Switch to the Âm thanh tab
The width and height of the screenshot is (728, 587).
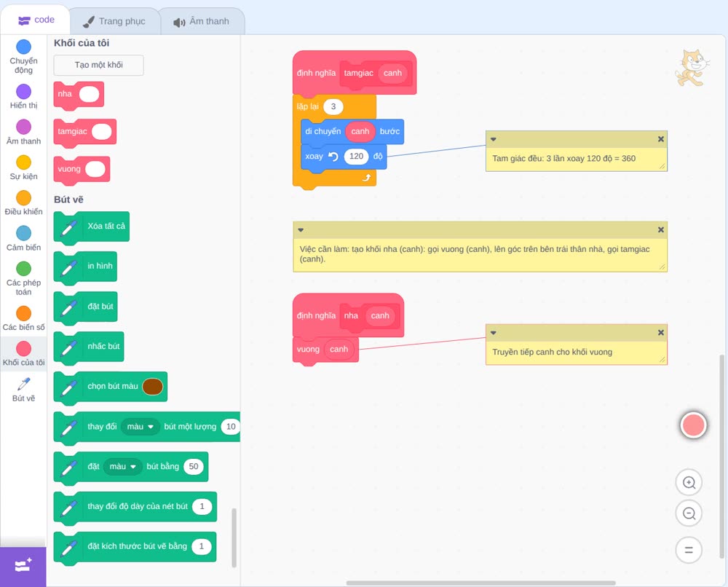click(202, 21)
